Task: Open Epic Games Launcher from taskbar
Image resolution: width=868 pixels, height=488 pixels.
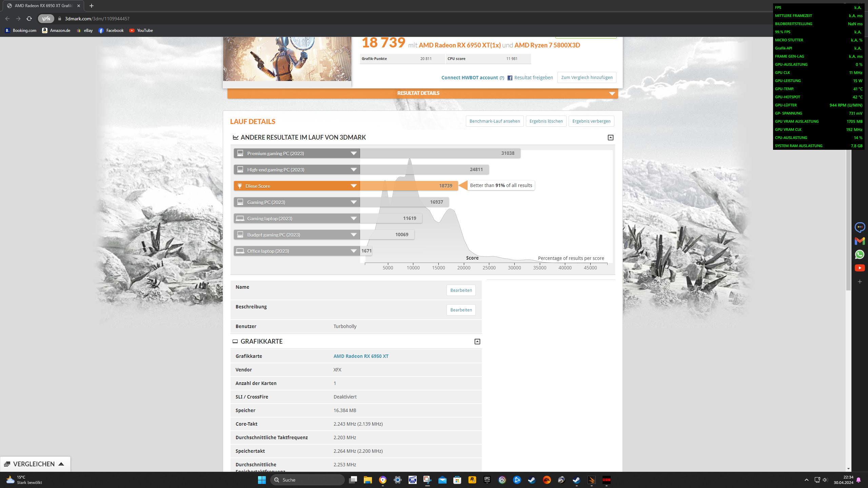Action: click(x=487, y=480)
